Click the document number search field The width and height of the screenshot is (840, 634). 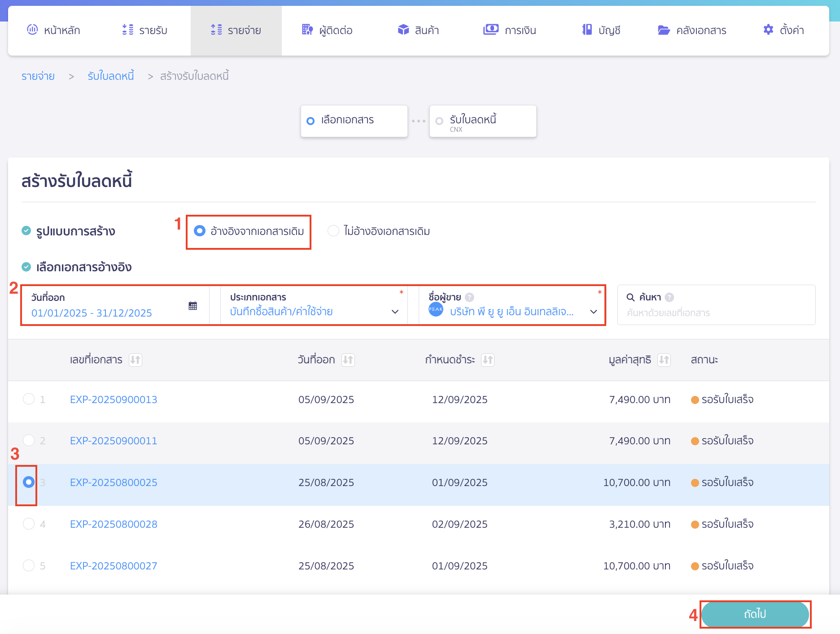716,313
